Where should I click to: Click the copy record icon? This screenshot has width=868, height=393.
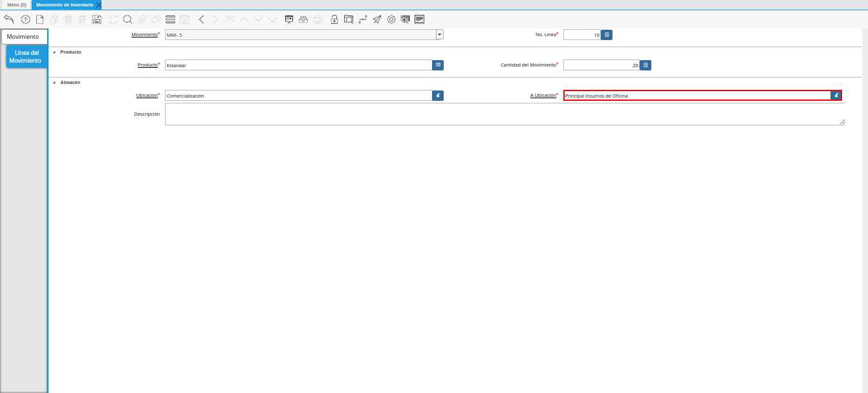54,19
